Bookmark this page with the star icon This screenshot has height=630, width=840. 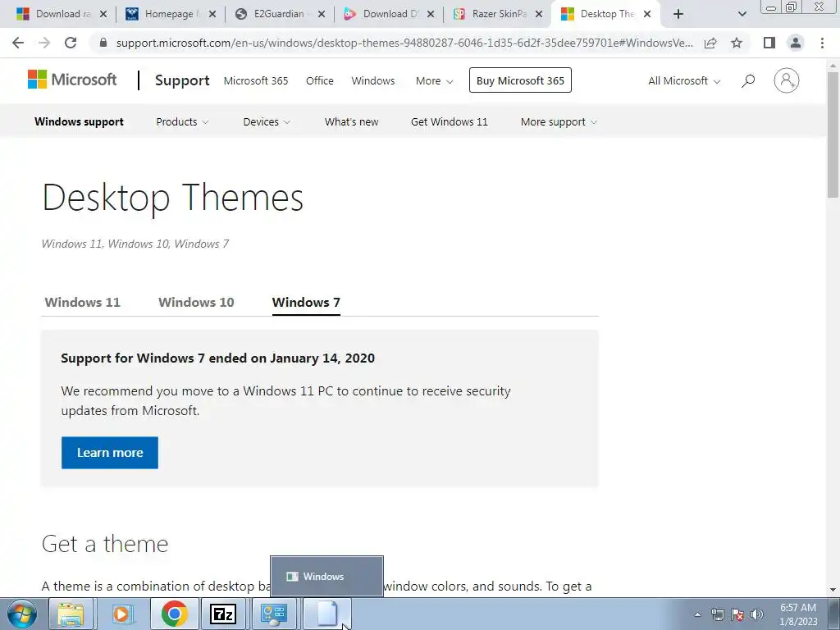[x=737, y=43]
